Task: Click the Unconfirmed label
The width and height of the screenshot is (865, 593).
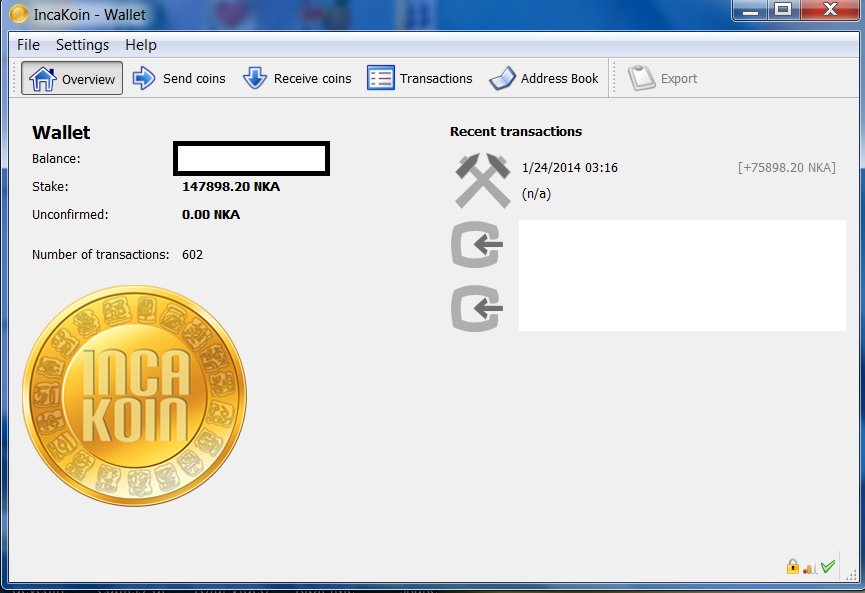Action: [70, 215]
